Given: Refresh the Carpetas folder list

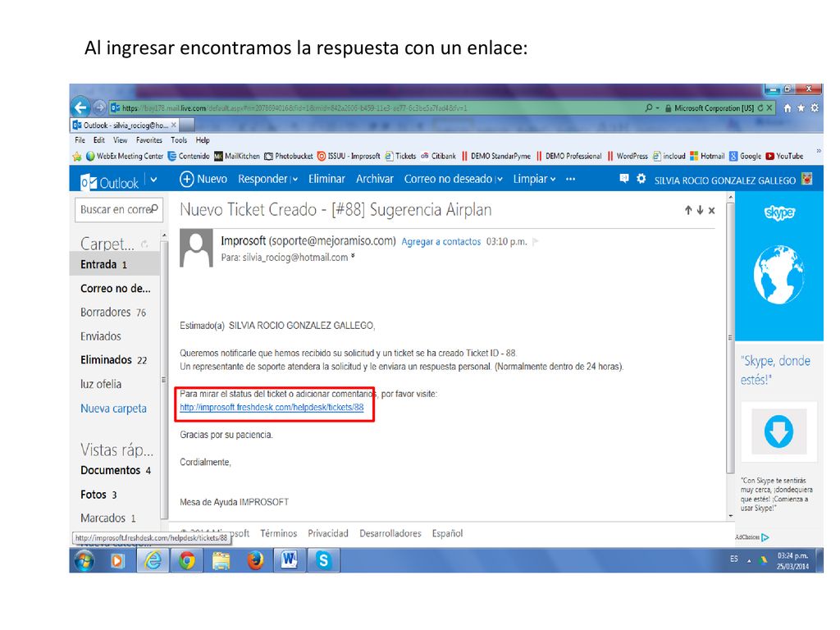Looking at the screenshot, I should [x=144, y=244].
